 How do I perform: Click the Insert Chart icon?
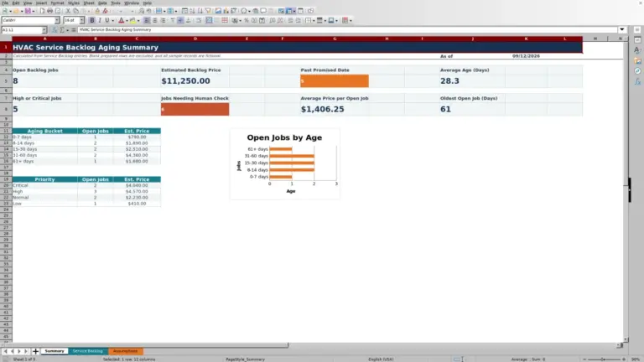226,11
